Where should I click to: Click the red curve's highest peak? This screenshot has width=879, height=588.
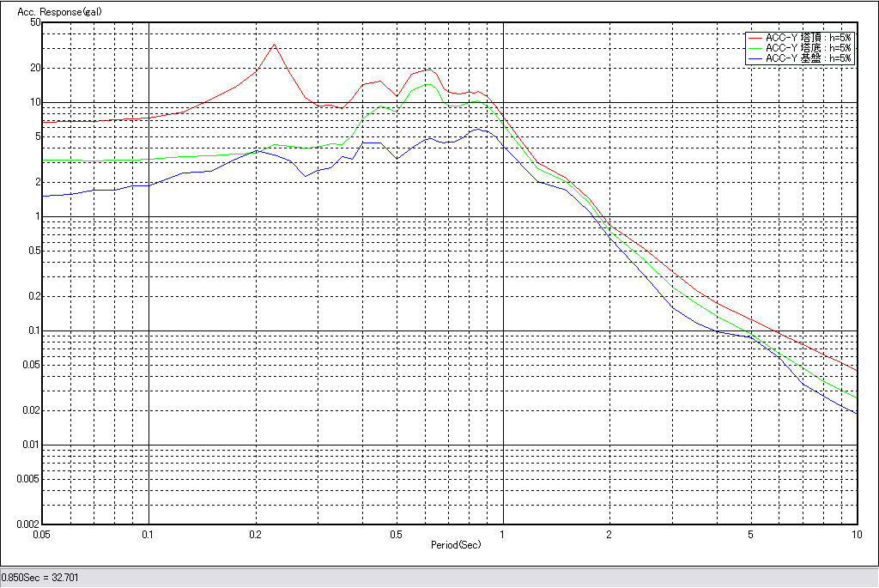click(274, 45)
